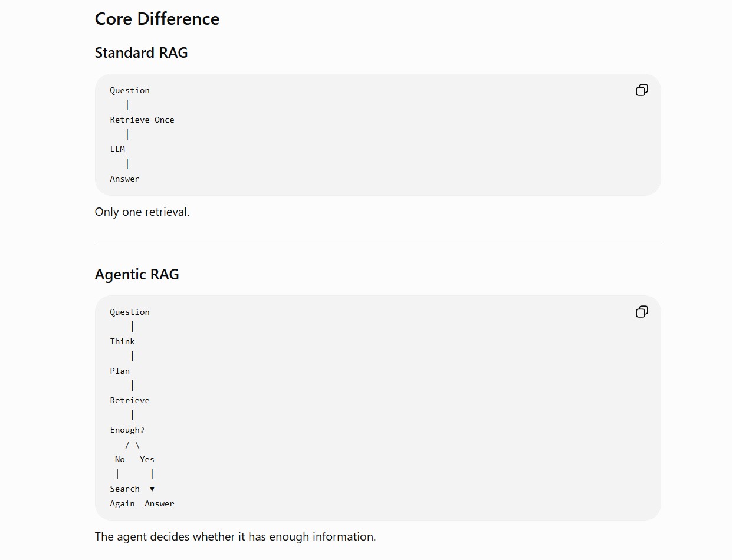Copy the Agentic RAG code block
This screenshot has width=732, height=560.
pyautogui.click(x=642, y=312)
